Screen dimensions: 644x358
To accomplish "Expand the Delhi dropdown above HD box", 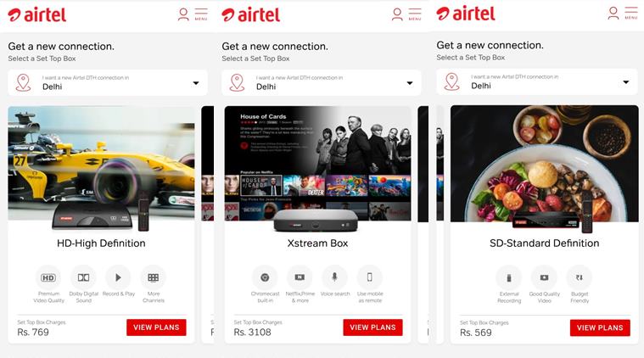I will click(108, 83).
